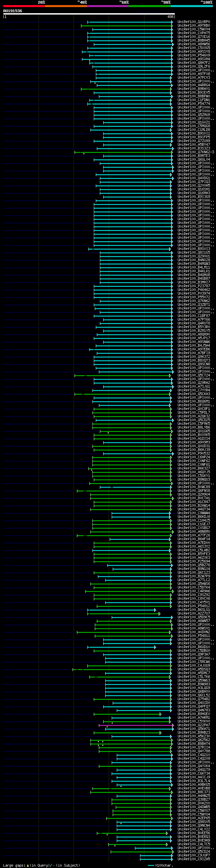Select the UniRef100_B9RAY1 label
This screenshot has width=216, height=868.
[x=194, y=89]
